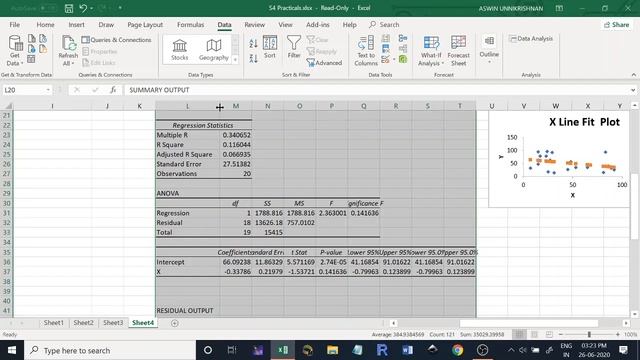Click the Zoom slider handle
This screenshot has width=640, height=360.
pos(589,334)
